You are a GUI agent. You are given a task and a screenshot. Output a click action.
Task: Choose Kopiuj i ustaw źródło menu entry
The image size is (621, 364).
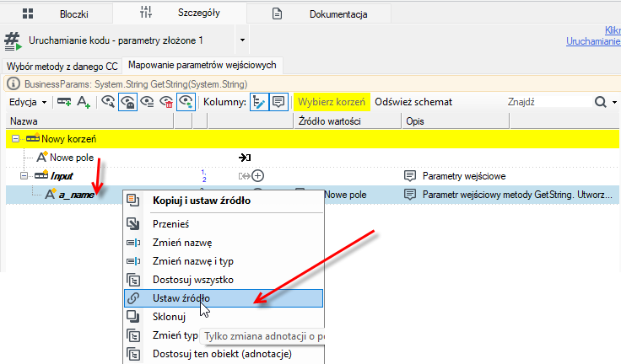(224, 201)
